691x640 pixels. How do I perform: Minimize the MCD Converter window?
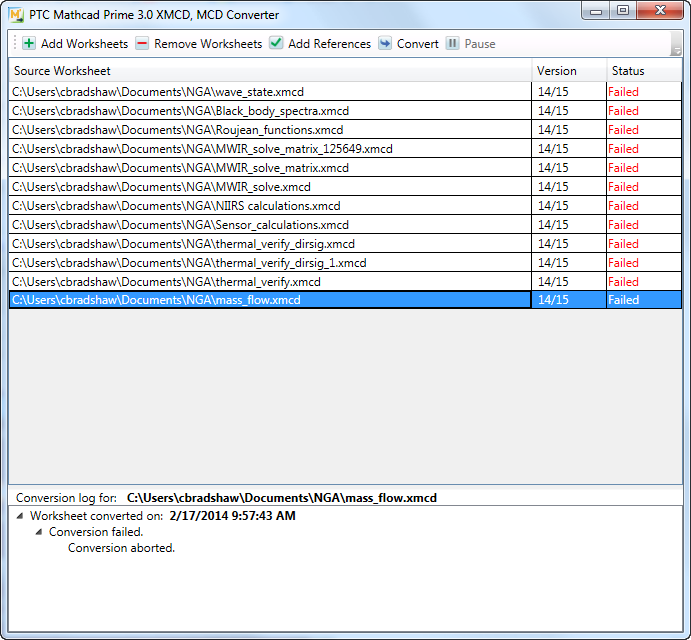pos(596,11)
